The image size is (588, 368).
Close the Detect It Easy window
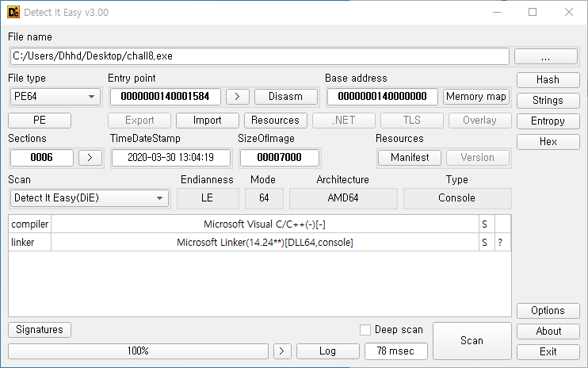click(569, 13)
